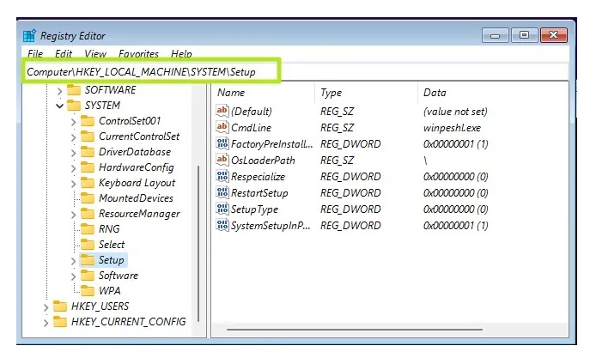Click the values pane horizontal scrollbar
Viewport: 590px width, 364px height.
coord(355,330)
